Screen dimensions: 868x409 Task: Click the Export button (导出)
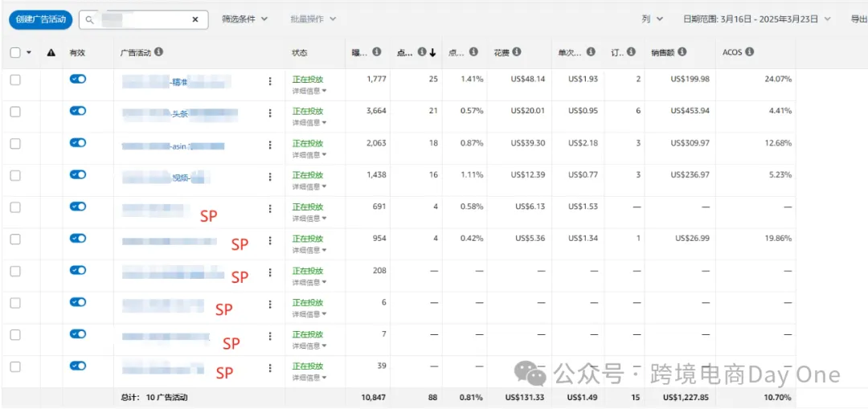click(858, 18)
